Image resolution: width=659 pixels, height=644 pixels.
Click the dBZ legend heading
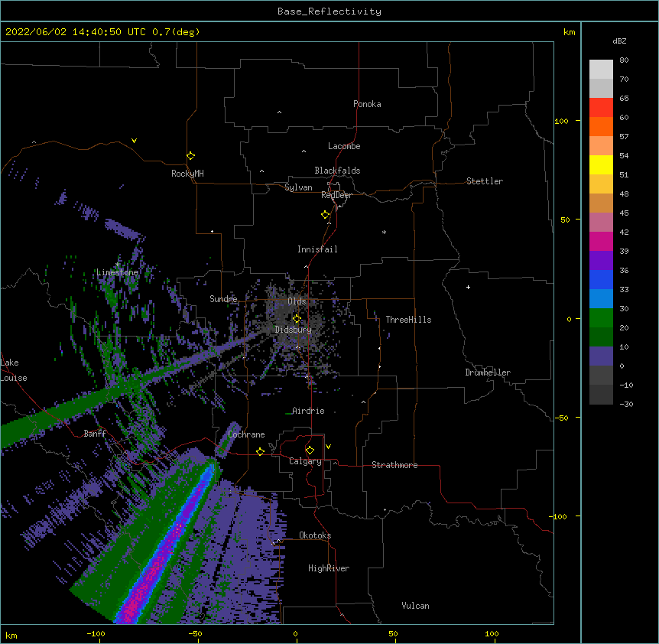click(x=619, y=41)
